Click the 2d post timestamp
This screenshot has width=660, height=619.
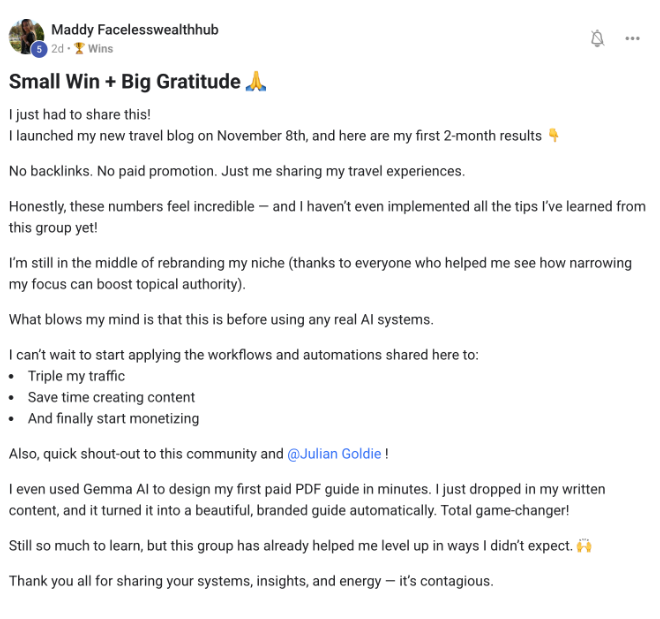point(57,48)
